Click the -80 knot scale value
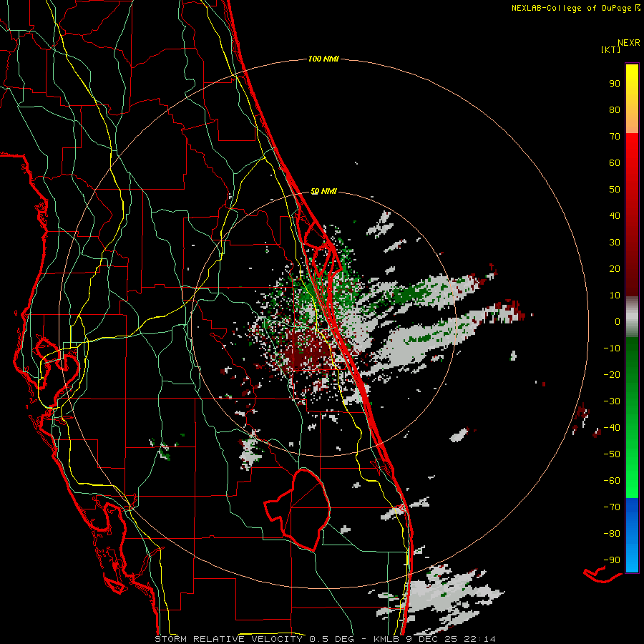Image resolution: width=644 pixels, height=644 pixels. pyautogui.click(x=612, y=534)
